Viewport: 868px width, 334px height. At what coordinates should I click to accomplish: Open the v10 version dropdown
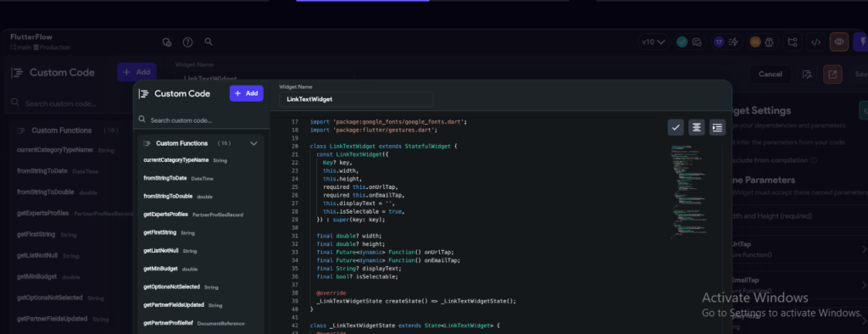tap(654, 42)
